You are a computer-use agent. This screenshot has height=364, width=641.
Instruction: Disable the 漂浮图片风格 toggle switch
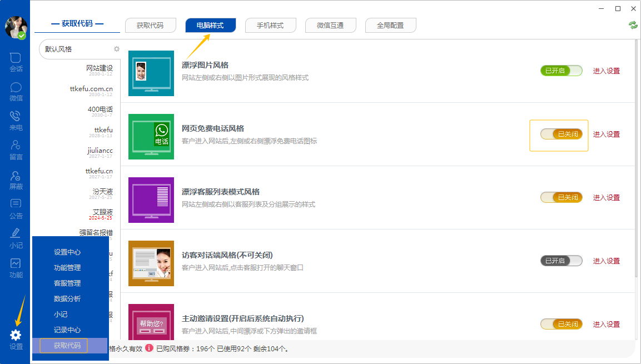(x=561, y=71)
